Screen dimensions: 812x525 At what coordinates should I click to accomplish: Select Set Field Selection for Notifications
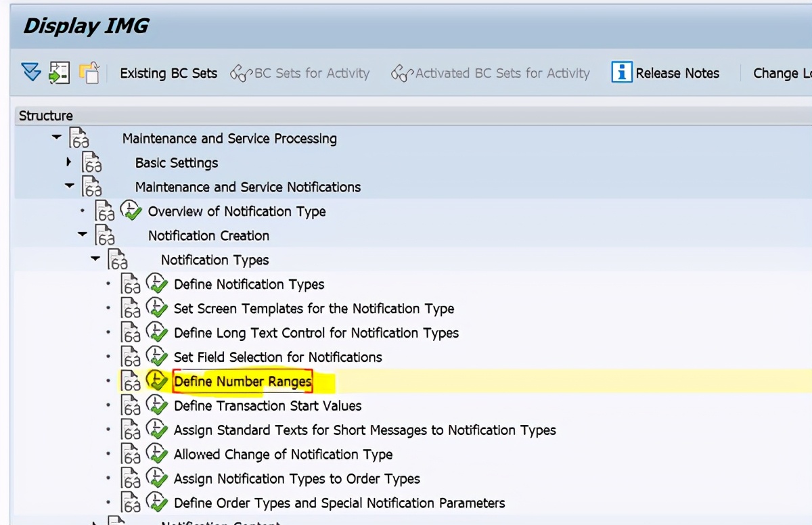tap(277, 358)
